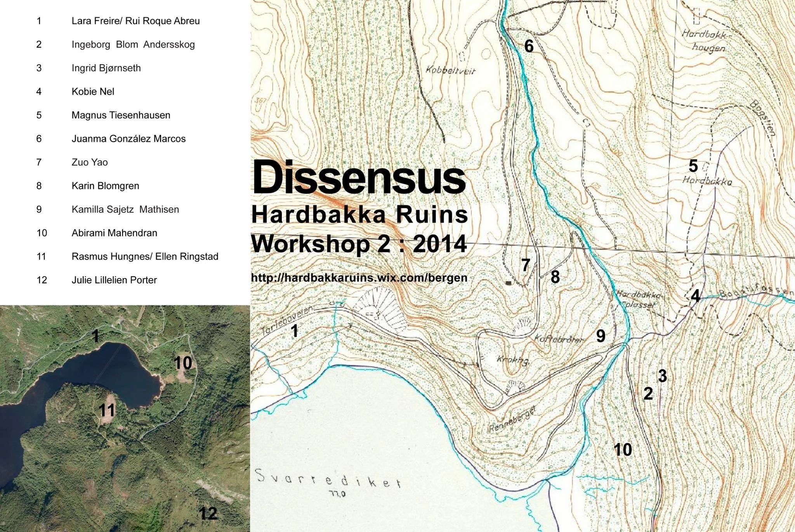This screenshot has width=795, height=532.
Task: Click map marker 3 on the topographic map
Action: click(x=662, y=376)
